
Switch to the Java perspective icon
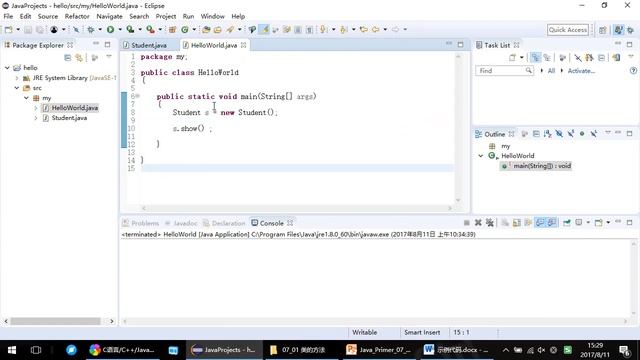coord(619,30)
